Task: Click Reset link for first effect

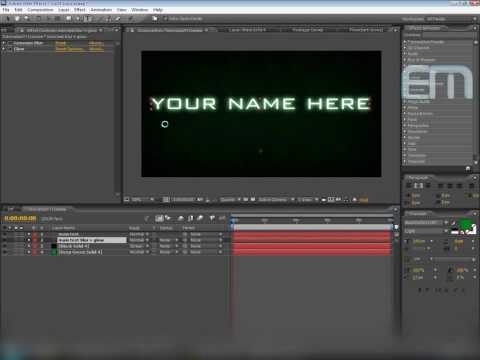Action: 61,43
